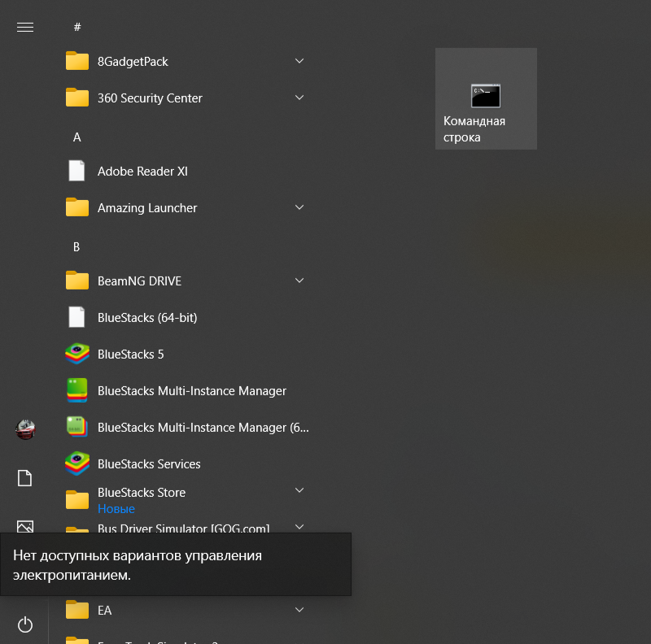Open the Documents sidebar icon

(24, 478)
